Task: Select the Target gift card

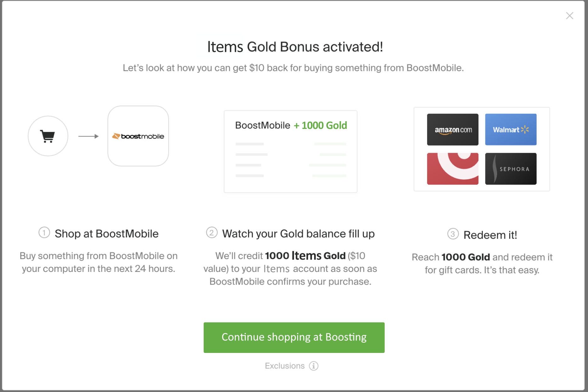Action: click(x=453, y=169)
